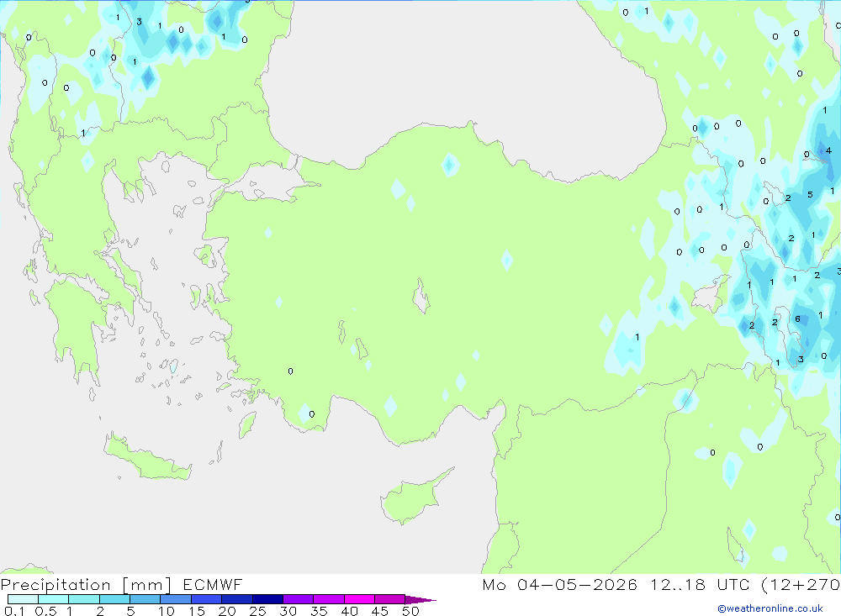Click the '0.1' legend scale label
Viewport: 841px width, 616px height.
click(14, 611)
